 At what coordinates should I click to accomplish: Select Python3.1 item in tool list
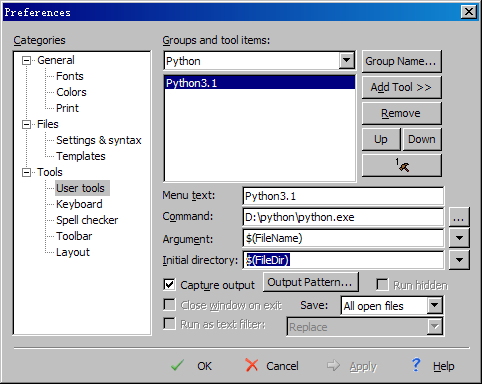[x=260, y=83]
